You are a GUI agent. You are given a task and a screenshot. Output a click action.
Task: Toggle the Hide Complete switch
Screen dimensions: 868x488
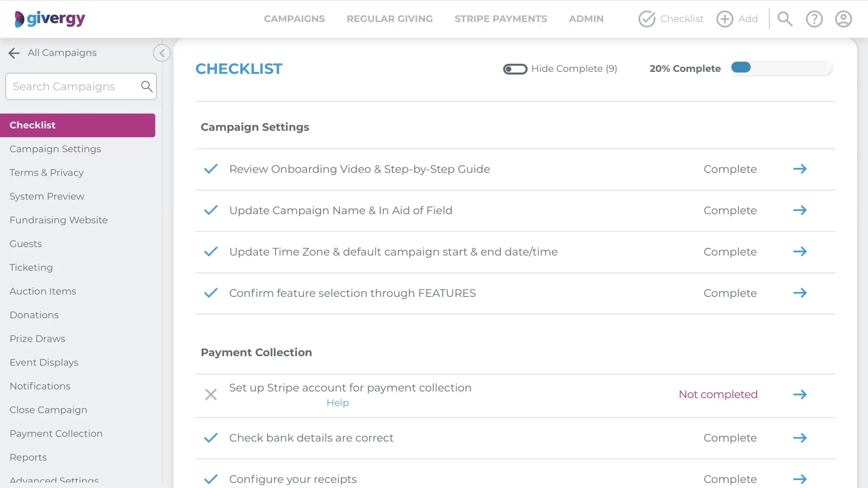coord(515,69)
